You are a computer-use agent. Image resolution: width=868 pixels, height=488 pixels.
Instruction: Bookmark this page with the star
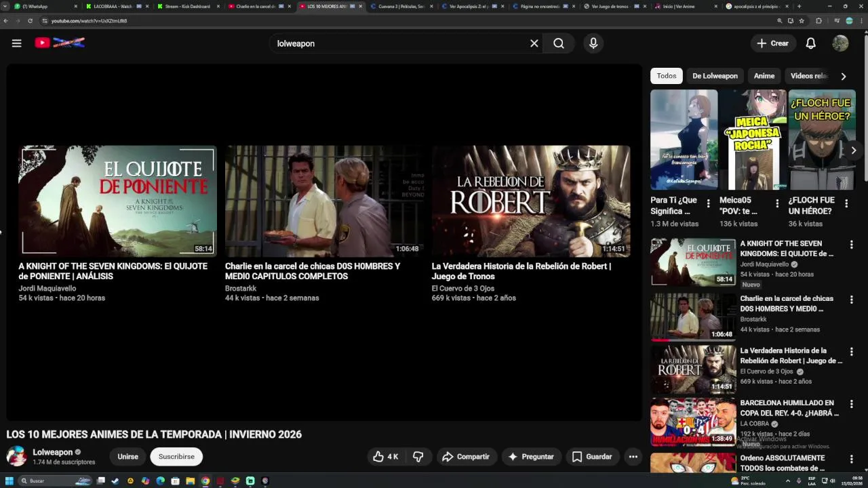(x=801, y=21)
